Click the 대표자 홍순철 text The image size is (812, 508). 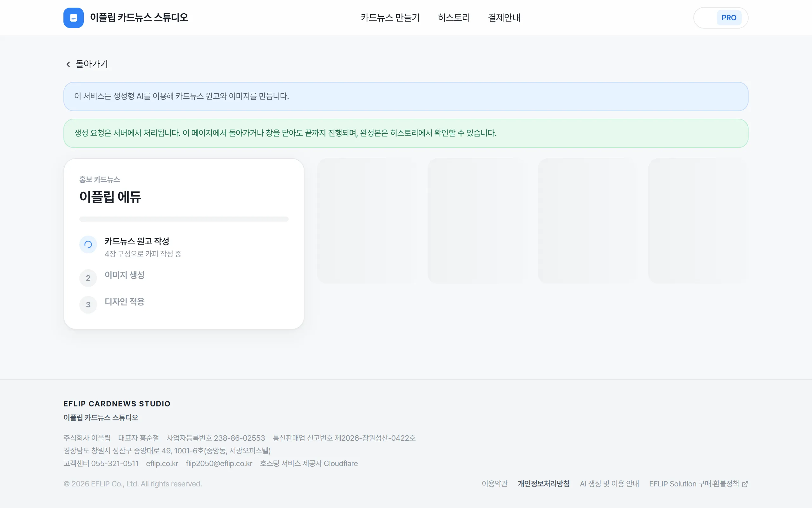coord(139,438)
